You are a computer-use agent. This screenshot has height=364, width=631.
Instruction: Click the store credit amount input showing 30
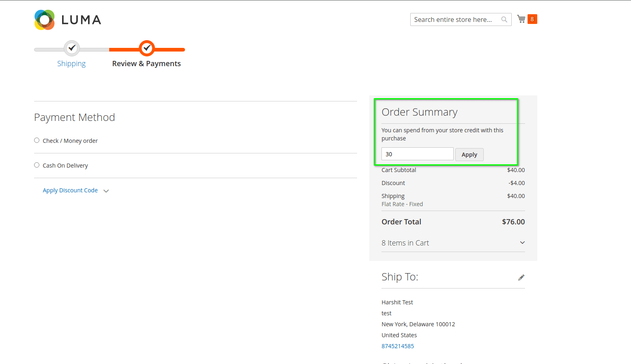(x=417, y=154)
